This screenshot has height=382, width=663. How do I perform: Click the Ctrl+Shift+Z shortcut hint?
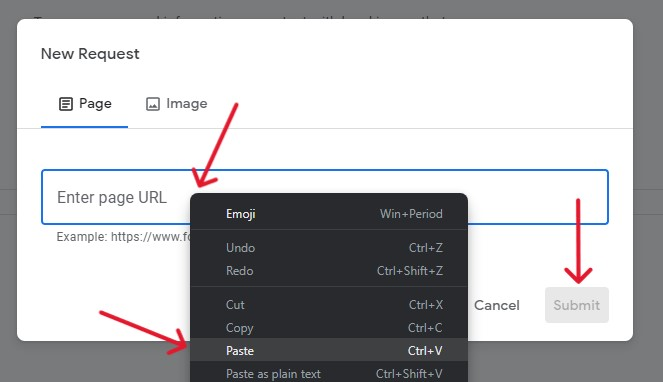[410, 271]
